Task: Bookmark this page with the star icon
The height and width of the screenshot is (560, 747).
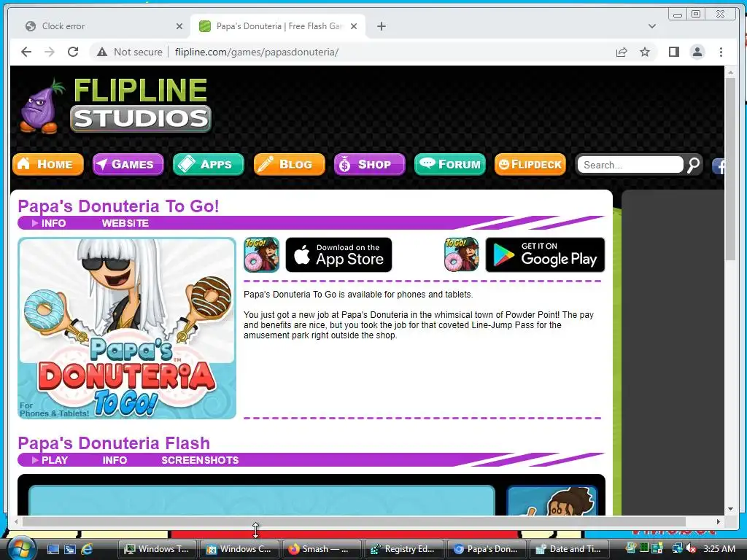Action: pyautogui.click(x=645, y=52)
